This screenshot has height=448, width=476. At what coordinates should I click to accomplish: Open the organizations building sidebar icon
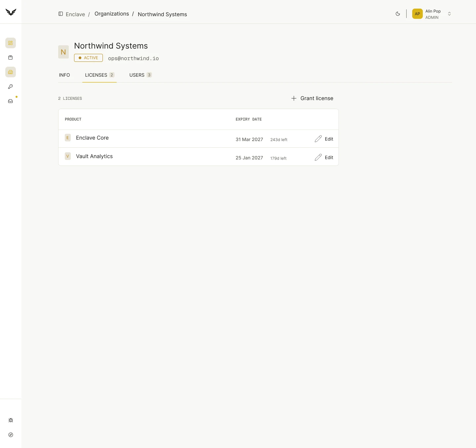11,72
